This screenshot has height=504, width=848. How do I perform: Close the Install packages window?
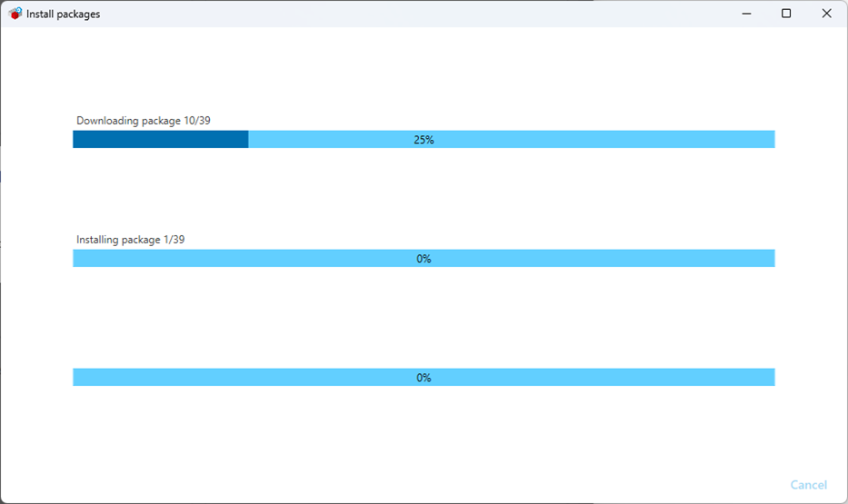pos(826,14)
